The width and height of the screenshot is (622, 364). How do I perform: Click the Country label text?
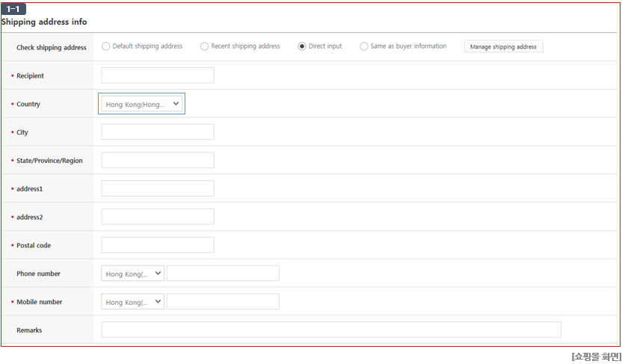pyautogui.click(x=28, y=104)
